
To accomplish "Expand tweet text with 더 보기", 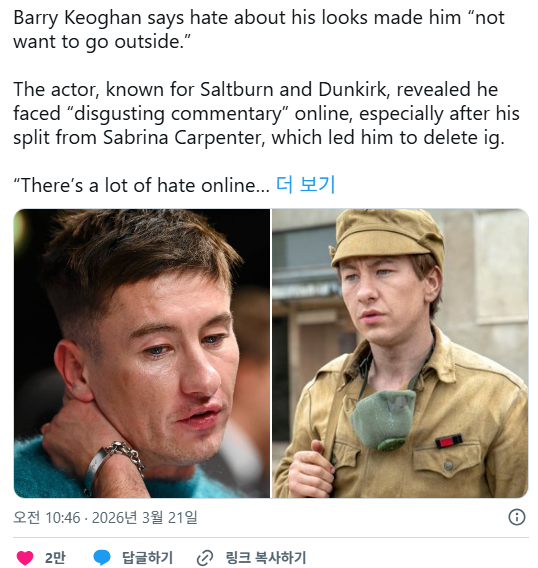I will point(305,185).
